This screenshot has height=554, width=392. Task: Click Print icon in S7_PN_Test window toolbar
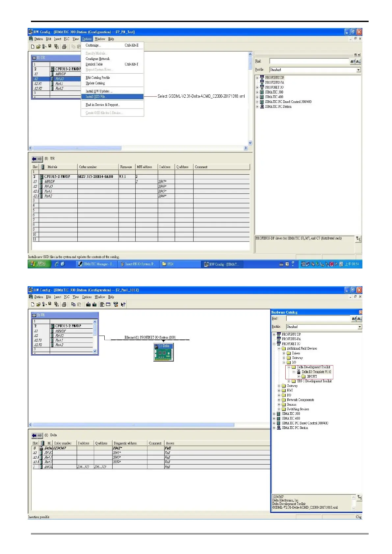(64, 47)
